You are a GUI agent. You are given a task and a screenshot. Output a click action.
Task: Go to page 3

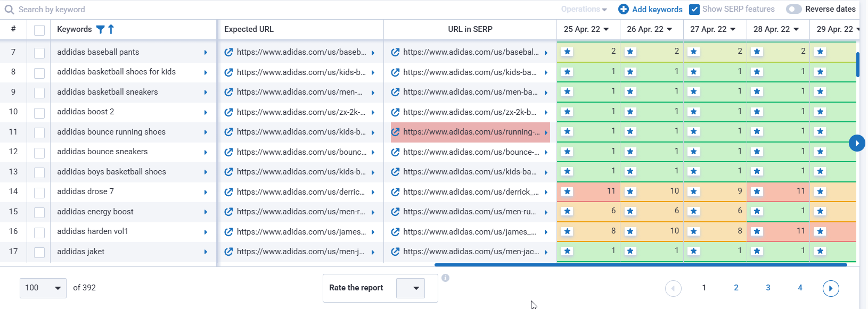(x=768, y=288)
